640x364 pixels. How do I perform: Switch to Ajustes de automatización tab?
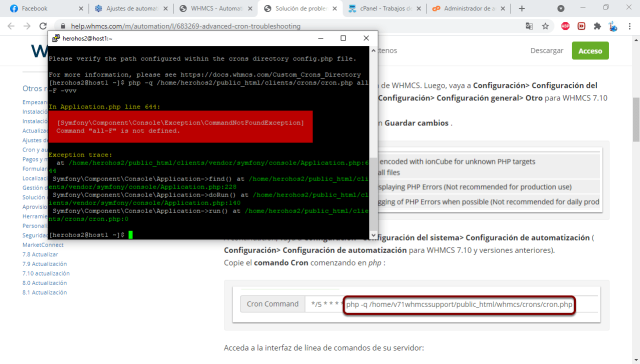point(131,8)
